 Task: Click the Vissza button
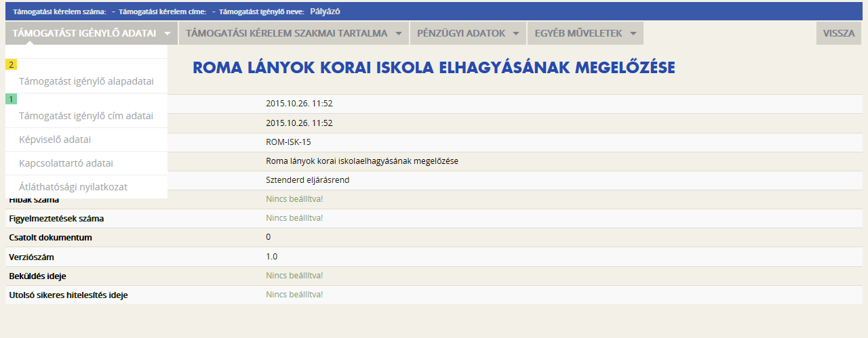coord(839,33)
